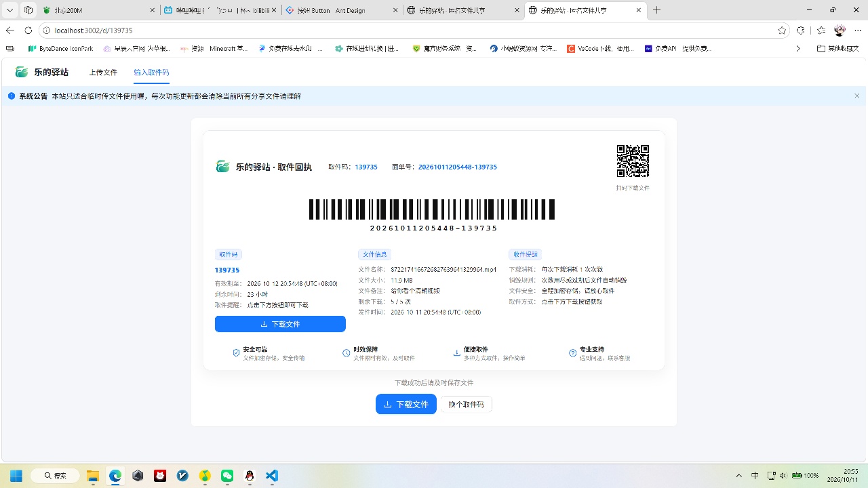
Task: Click the browser back arrow
Action: (x=10, y=30)
